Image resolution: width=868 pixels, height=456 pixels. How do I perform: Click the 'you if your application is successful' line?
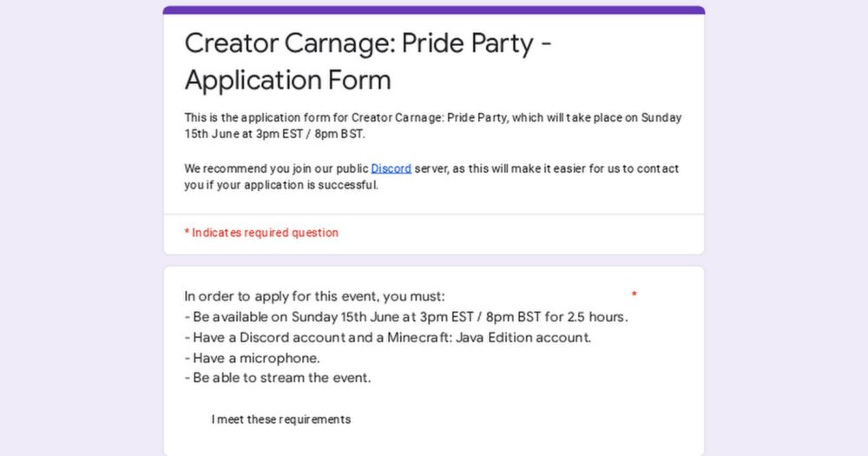click(280, 185)
